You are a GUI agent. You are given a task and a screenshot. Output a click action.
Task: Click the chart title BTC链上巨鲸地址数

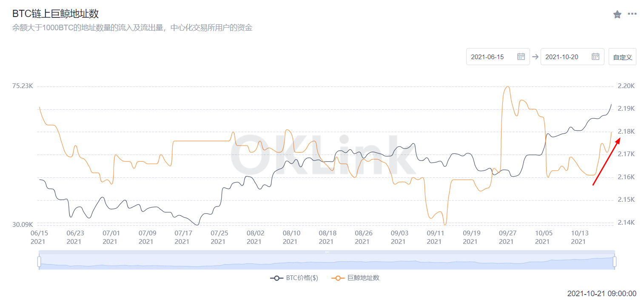pos(56,14)
